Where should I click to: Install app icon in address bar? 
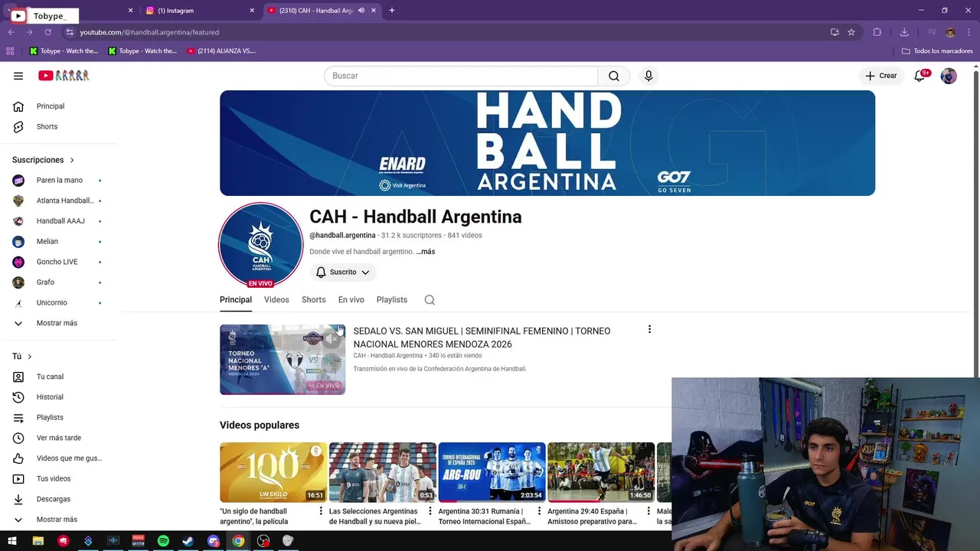[x=835, y=32]
